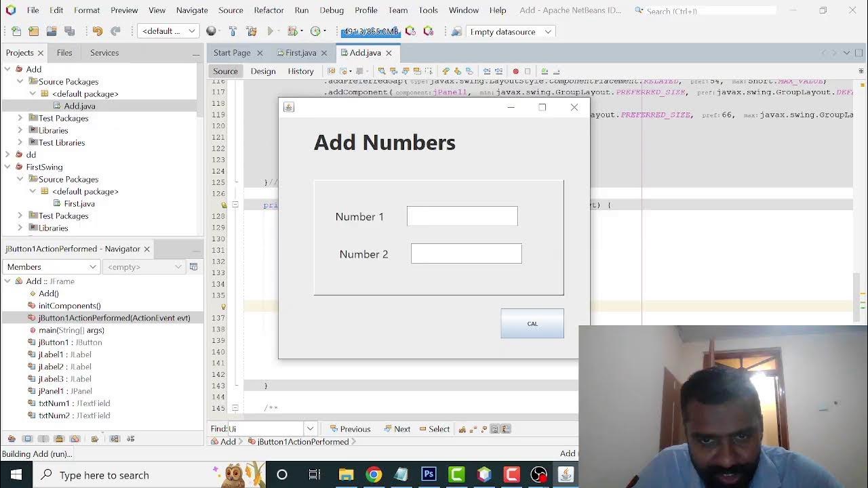Open the Navigate menu
The height and width of the screenshot is (488, 868).
[192, 10]
